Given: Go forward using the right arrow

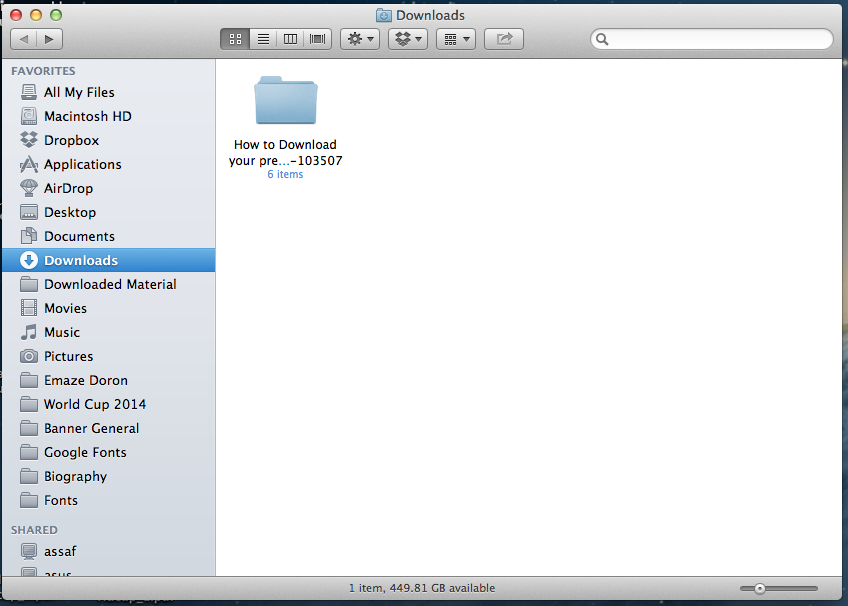Looking at the screenshot, I should [x=49, y=39].
